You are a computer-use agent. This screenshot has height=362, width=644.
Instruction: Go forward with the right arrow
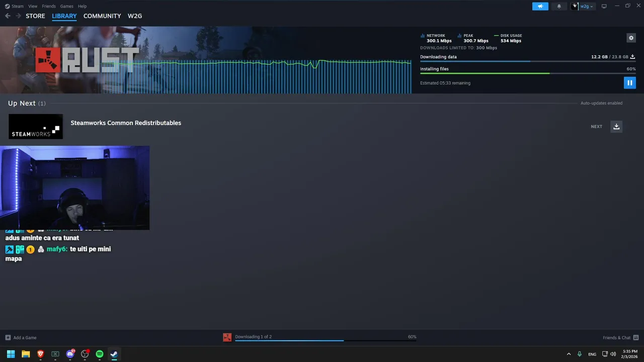point(18,16)
